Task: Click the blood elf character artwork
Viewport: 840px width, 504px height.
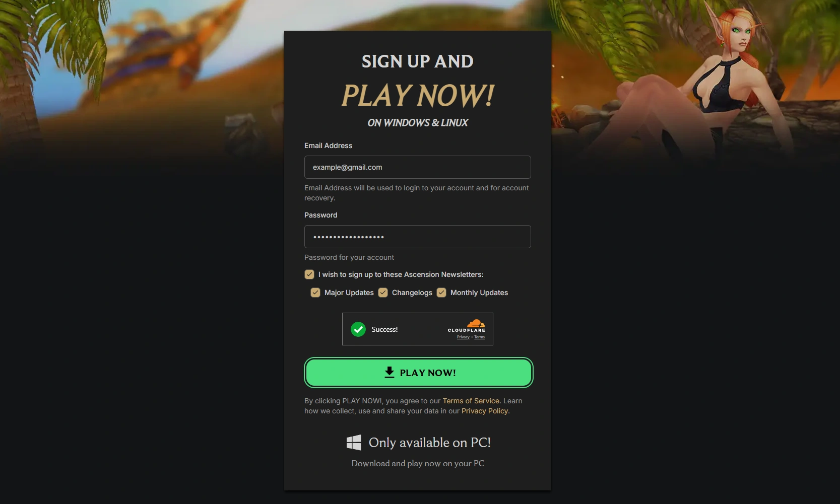Action: [705, 81]
